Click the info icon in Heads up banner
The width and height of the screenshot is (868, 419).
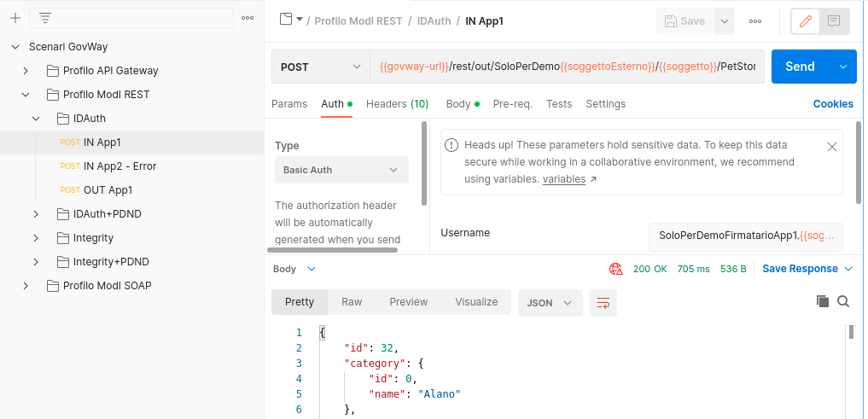451,145
